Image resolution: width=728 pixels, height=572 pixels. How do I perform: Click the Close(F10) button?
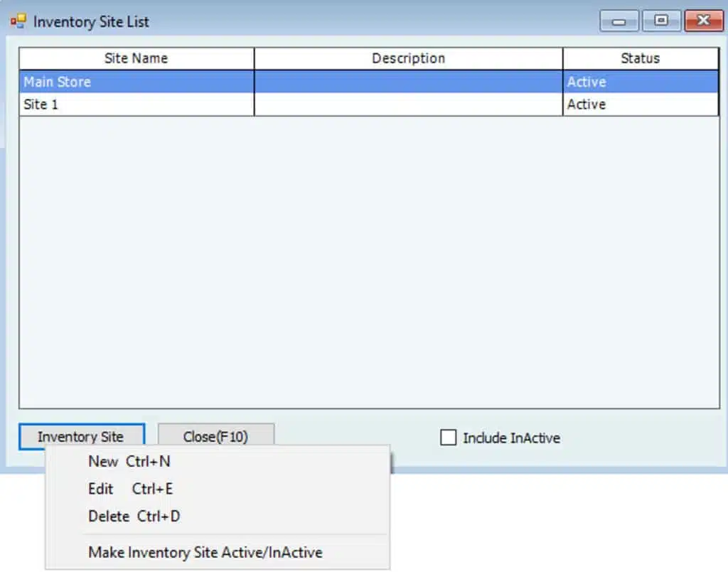(216, 436)
